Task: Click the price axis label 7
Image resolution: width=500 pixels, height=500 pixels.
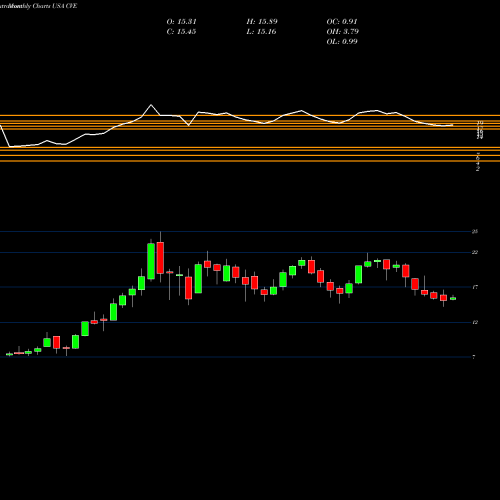Action: [x=474, y=357]
